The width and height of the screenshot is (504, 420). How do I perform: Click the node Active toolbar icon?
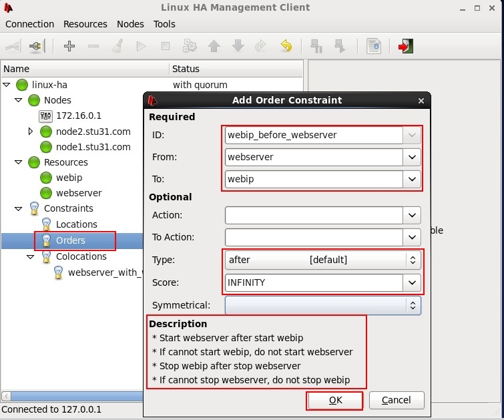coord(340,46)
